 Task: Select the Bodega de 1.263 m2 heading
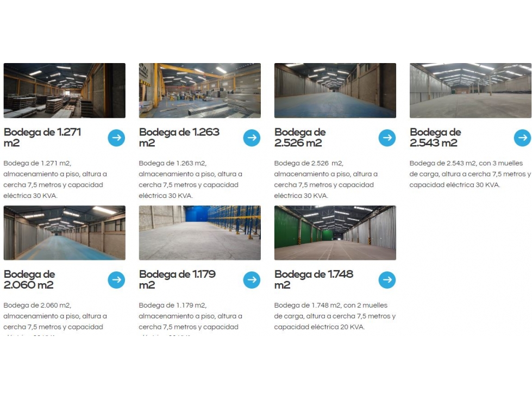[x=179, y=138]
